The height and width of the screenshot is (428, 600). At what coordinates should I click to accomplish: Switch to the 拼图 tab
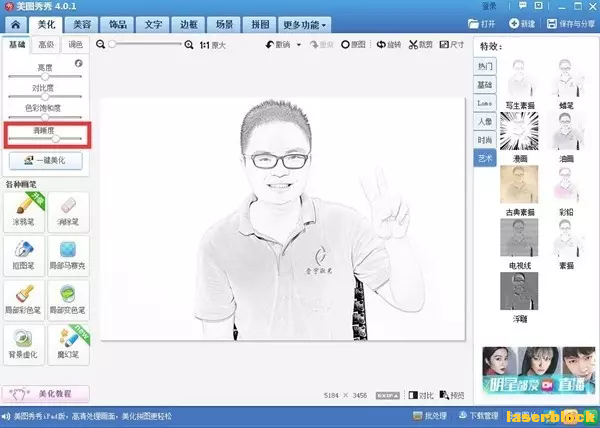pos(260,25)
